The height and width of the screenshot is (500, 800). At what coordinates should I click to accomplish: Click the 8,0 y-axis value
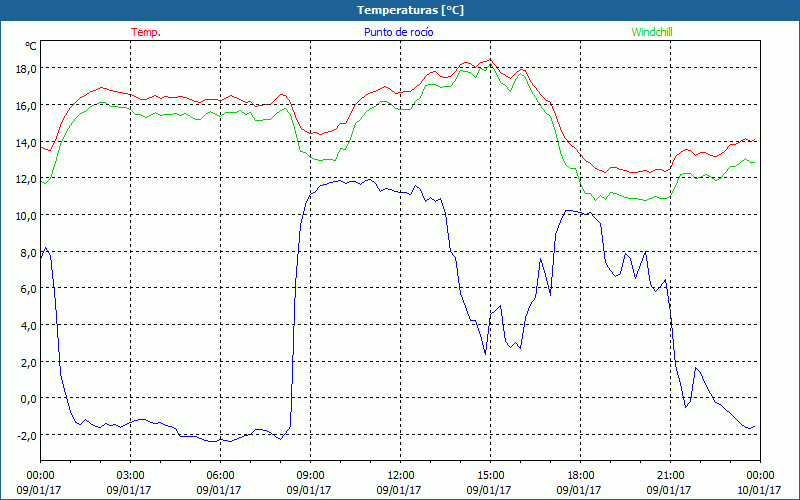pyautogui.click(x=28, y=252)
